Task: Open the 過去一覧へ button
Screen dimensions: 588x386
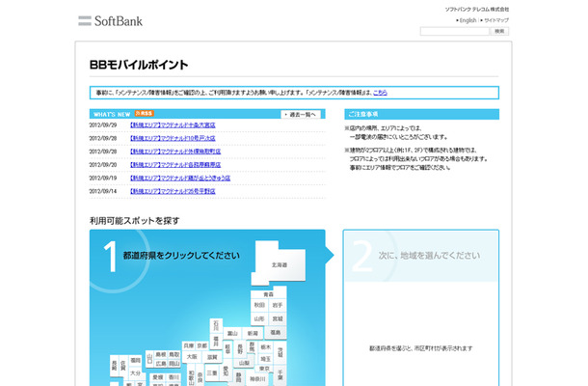Action: click(301, 114)
